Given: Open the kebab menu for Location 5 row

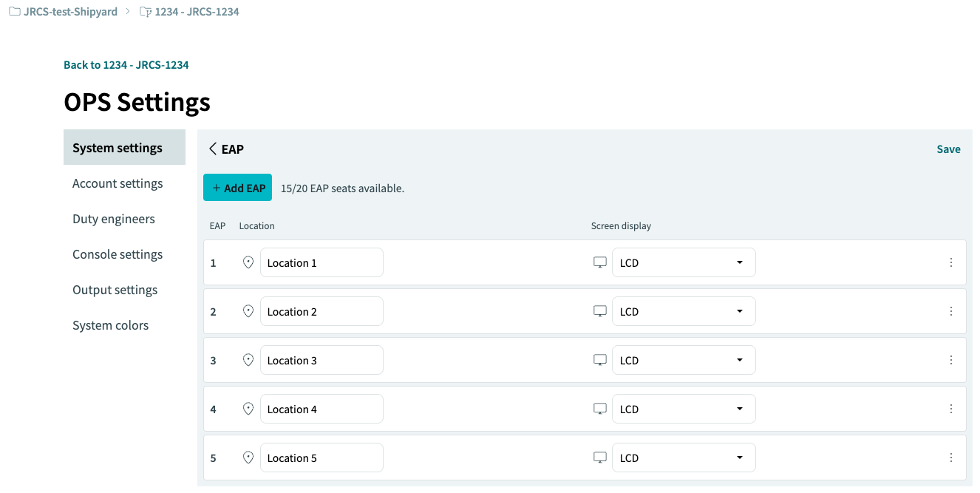Looking at the screenshot, I should point(951,458).
